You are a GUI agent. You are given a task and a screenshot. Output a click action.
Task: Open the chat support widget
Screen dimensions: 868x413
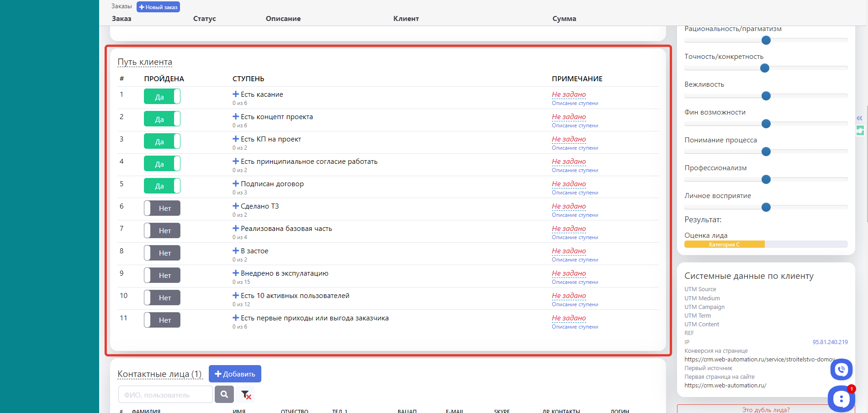tap(841, 398)
